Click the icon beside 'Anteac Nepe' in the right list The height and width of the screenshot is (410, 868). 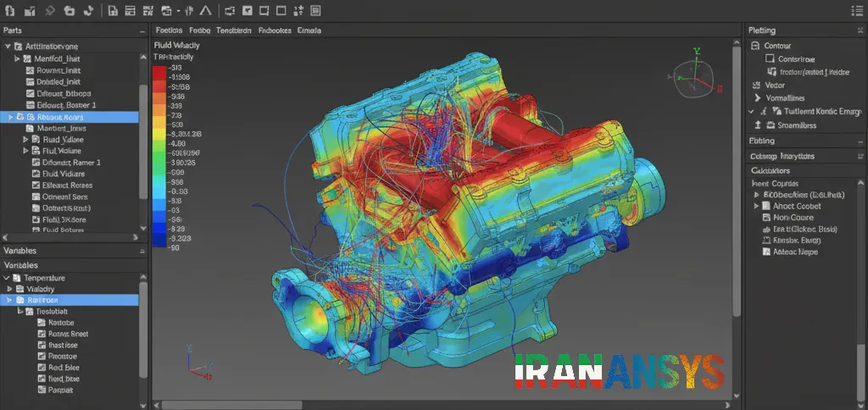click(766, 252)
